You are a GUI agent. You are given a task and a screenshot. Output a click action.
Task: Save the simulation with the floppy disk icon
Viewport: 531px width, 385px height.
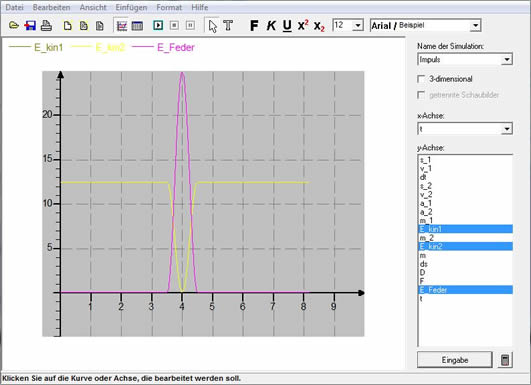30,25
